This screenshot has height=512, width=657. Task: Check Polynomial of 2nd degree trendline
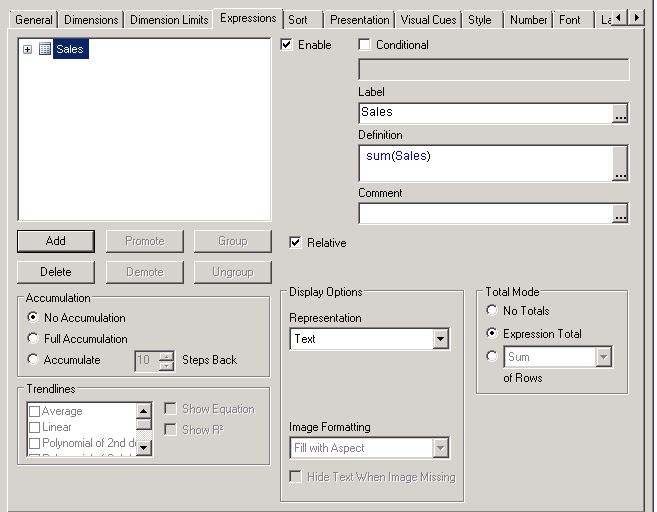34,443
